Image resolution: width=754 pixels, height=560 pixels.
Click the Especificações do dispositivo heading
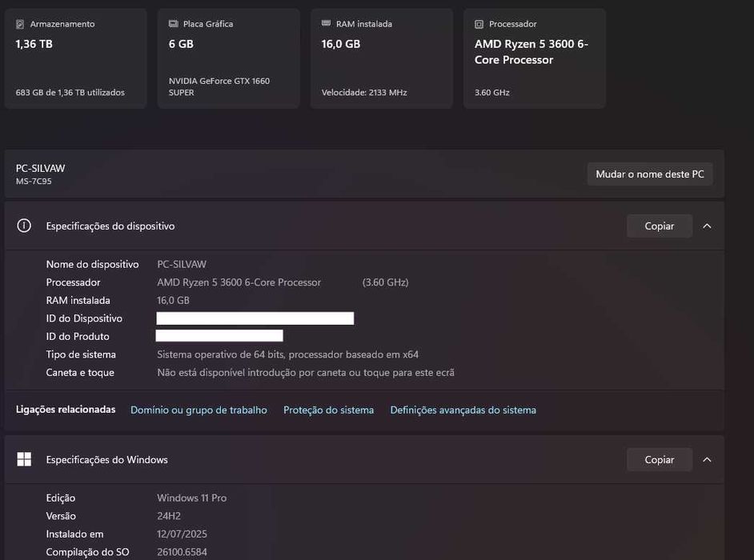click(x=110, y=226)
